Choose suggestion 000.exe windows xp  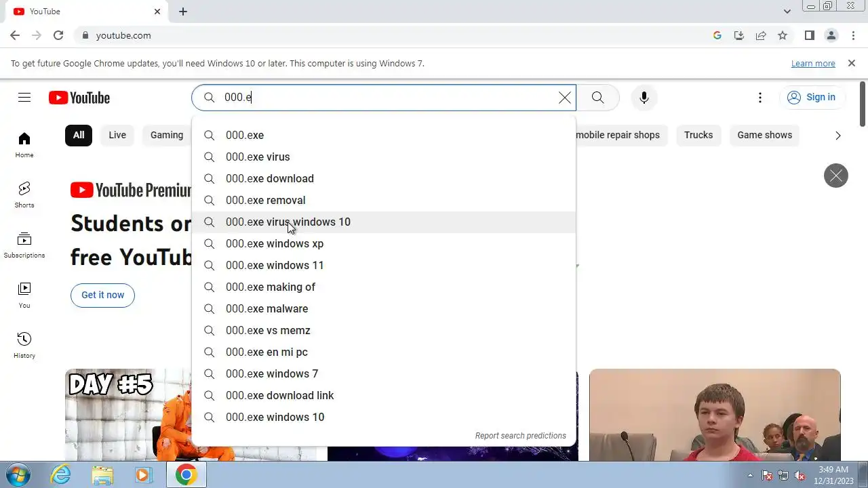(x=384, y=243)
